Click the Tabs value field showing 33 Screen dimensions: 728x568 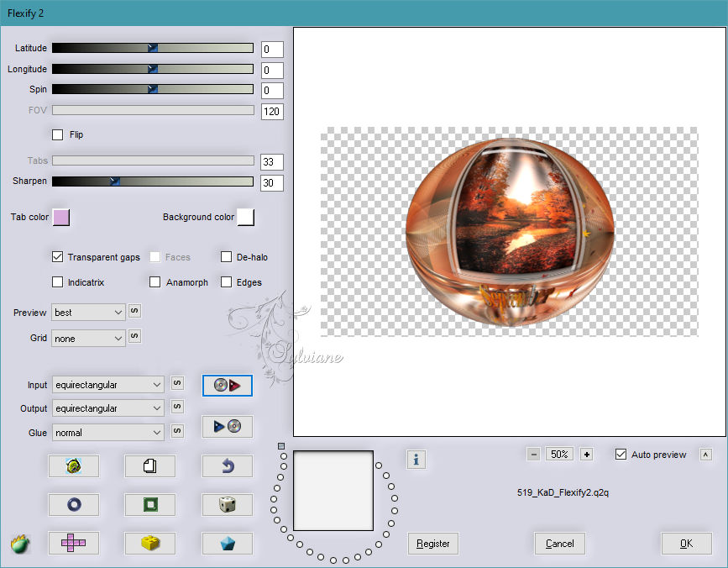pos(272,162)
